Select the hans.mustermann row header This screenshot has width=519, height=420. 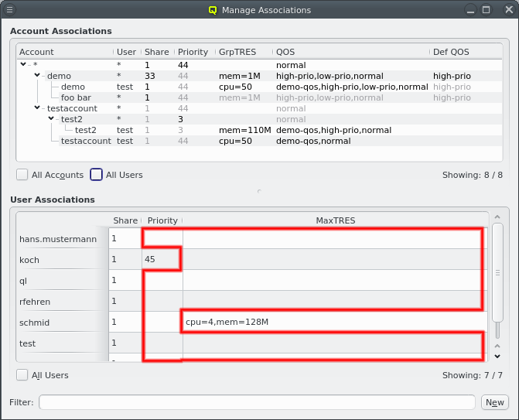[x=62, y=239]
